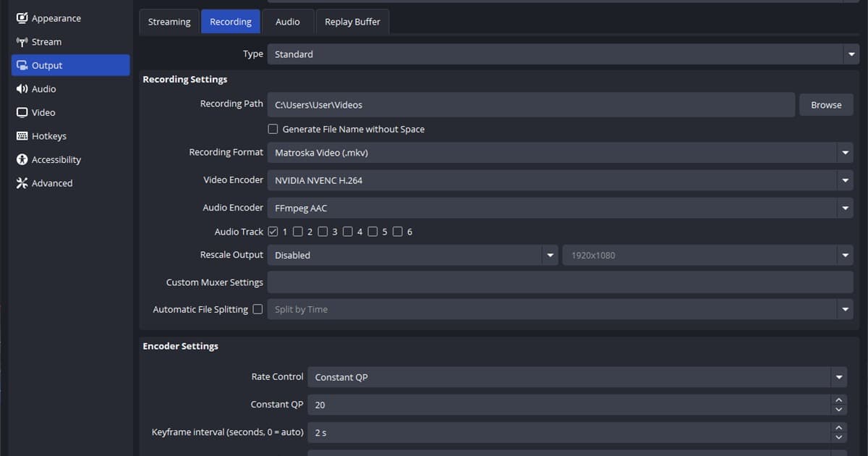Enable audio track 6
868x456 pixels.
(x=398, y=232)
